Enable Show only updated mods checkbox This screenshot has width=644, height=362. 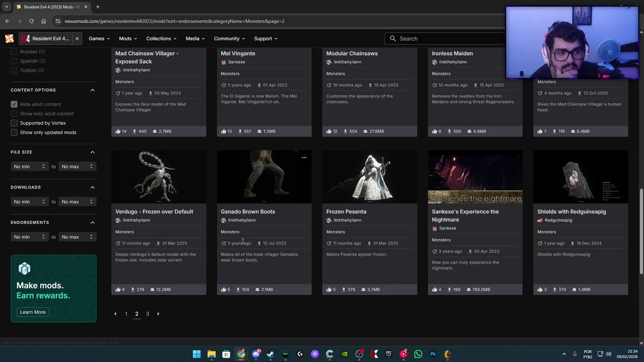point(14,132)
